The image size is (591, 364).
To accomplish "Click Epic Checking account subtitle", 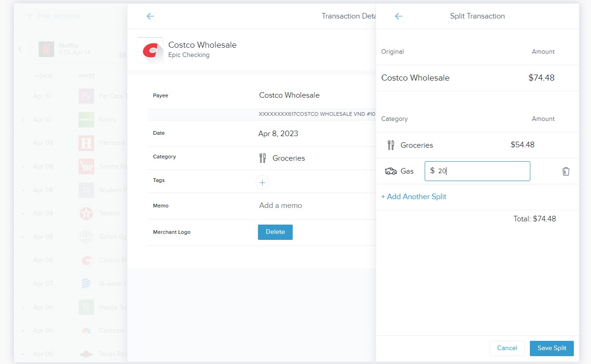I will (x=189, y=55).
